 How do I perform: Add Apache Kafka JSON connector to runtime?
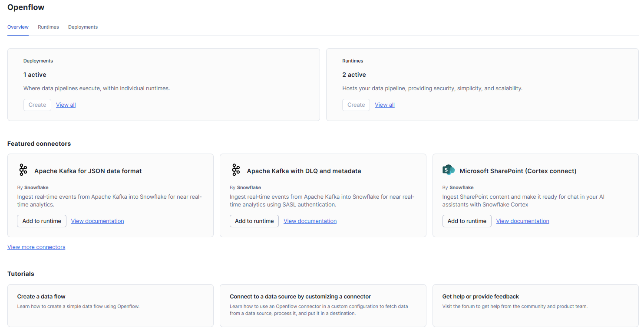pos(42,221)
